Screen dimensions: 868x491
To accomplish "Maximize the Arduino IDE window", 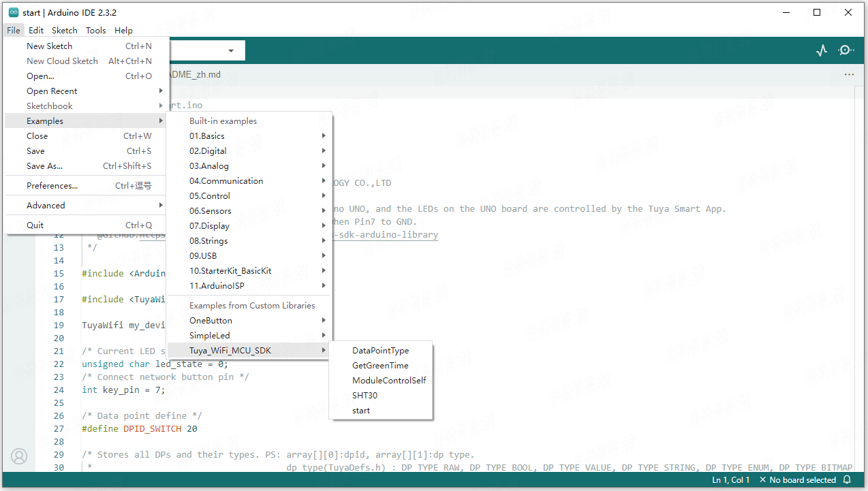I will point(817,12).
